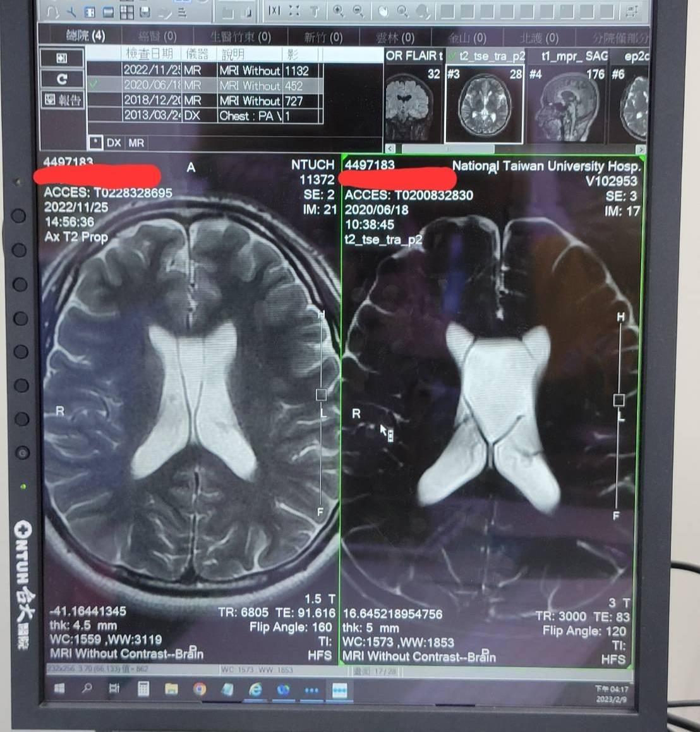The image size is (700, 732).
Task: Open File Explorer from the taskbar
Action: [x=171, y=689]
